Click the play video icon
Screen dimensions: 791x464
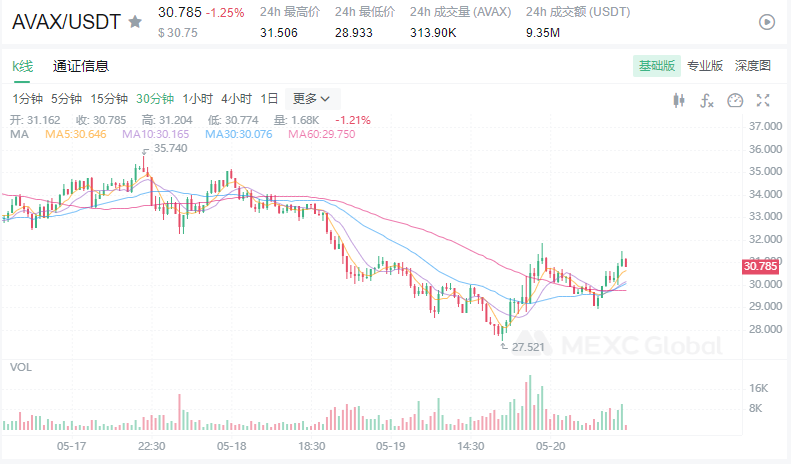point(767,21)
